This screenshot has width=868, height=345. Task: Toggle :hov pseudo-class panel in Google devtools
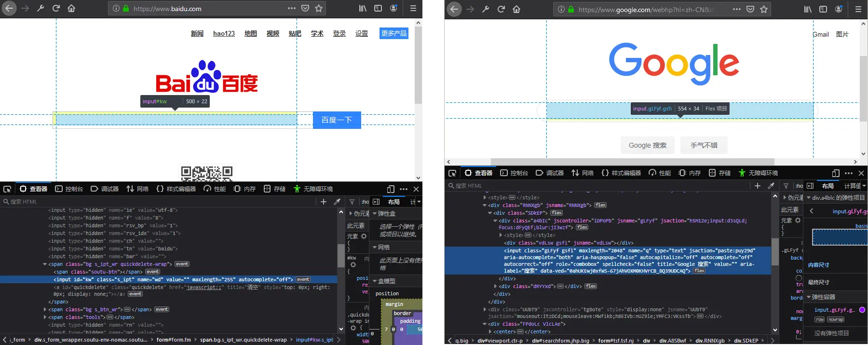click(799, 186)
